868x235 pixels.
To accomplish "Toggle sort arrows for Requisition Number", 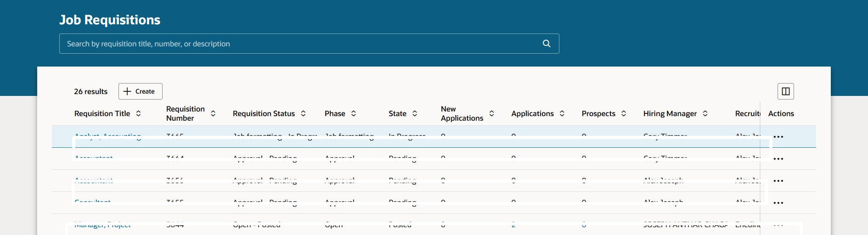I will coord(213,113).
